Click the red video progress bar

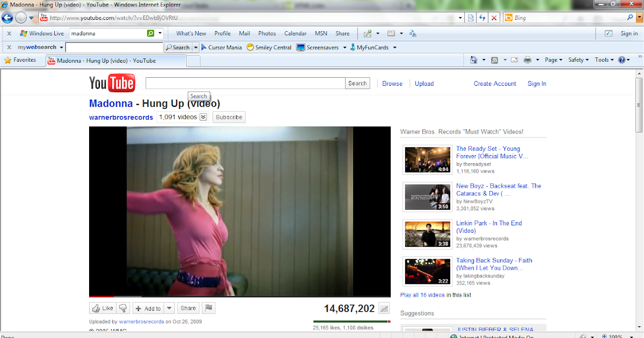(x=101, y=296)
